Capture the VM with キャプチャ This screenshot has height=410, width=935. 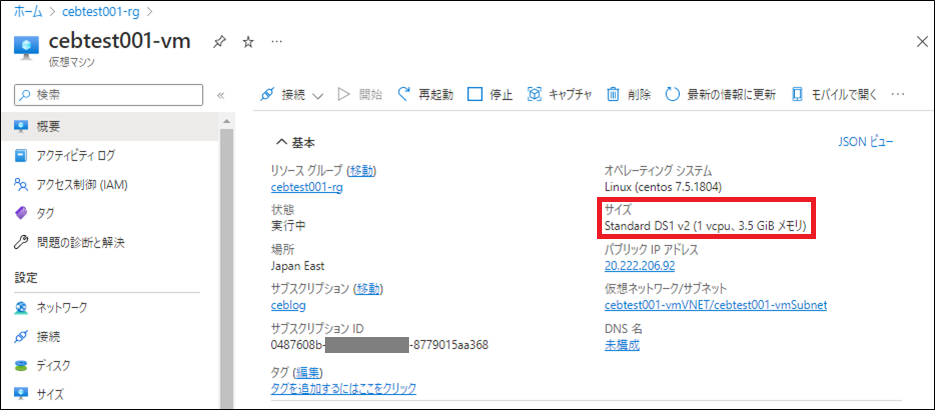(x=560, y=94)
